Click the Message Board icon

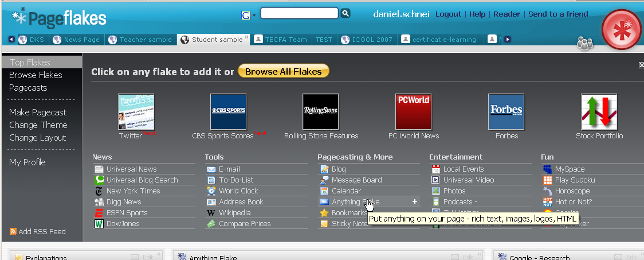pyautogui.click(x=324, y=180)
